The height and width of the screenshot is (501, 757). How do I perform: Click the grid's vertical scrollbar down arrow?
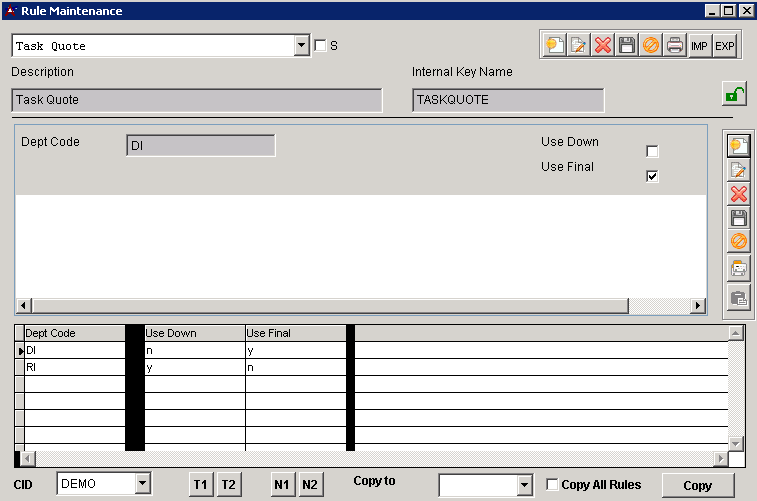click(x=736, y=443)
